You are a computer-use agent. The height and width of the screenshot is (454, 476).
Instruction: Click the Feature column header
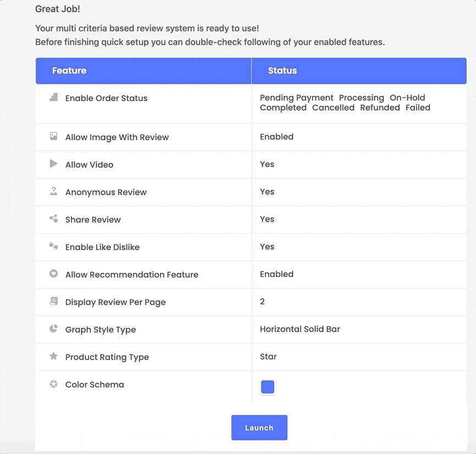coord(69,71)
